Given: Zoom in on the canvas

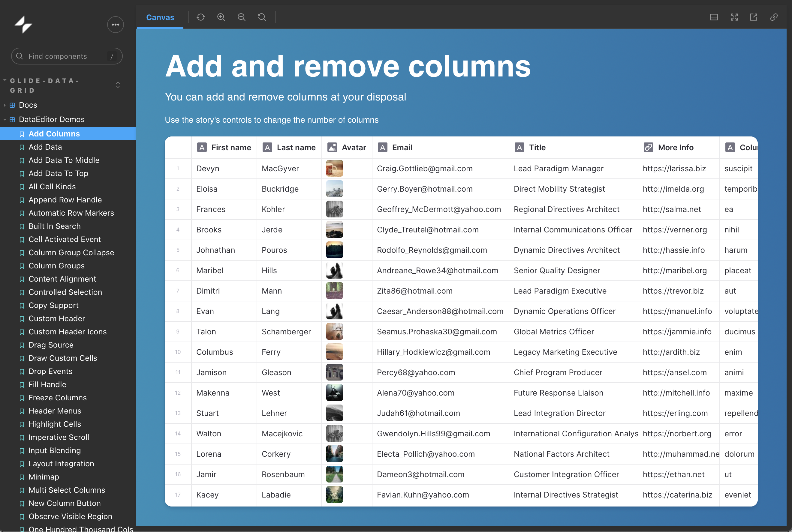Looking at the screenshot, I should pyautogui.click(x=221, y=17).
